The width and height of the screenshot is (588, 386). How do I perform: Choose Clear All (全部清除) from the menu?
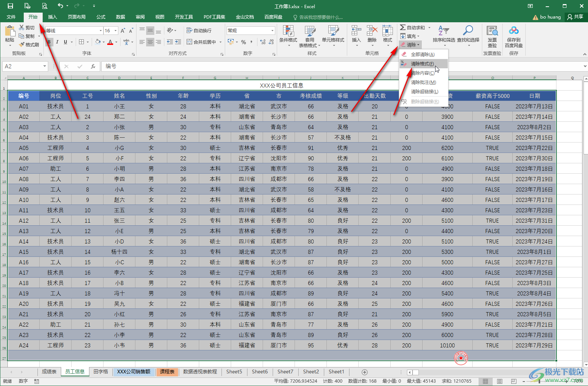click(x=423, y=55)
